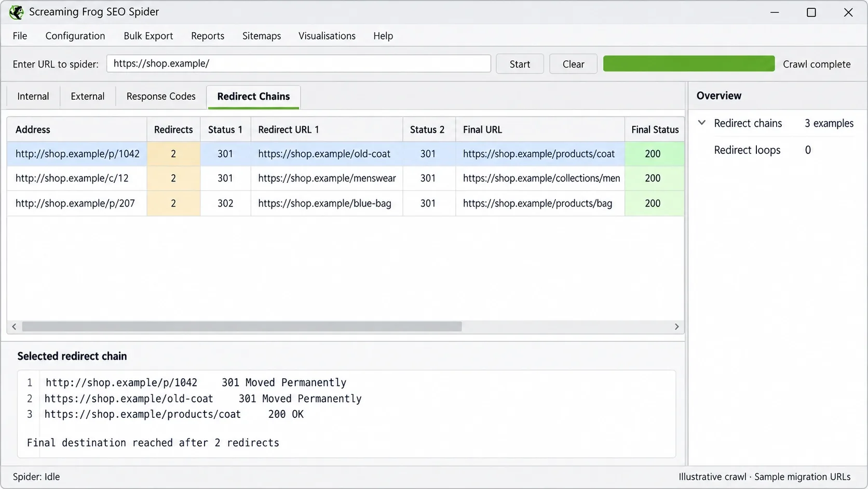Sort by the Status 2 column header
Viewport: 868px width, 489px height.
(x=429, y=129)
